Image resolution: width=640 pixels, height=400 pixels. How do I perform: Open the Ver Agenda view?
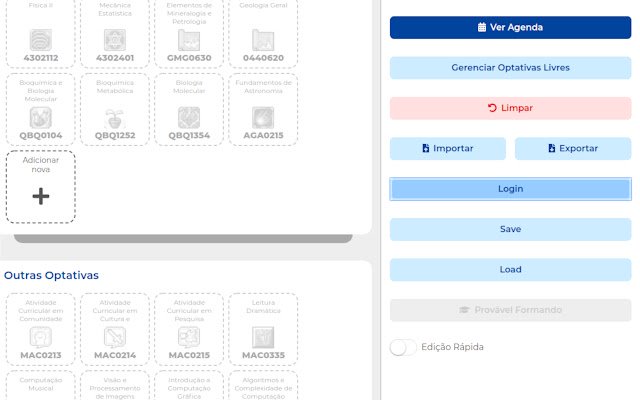[x=510, y=27]
